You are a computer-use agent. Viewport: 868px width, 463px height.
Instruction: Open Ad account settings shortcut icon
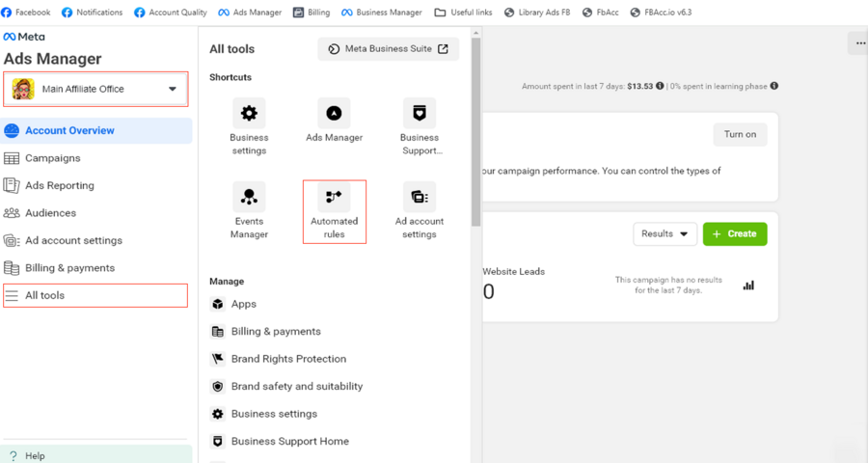coord(420,197)
